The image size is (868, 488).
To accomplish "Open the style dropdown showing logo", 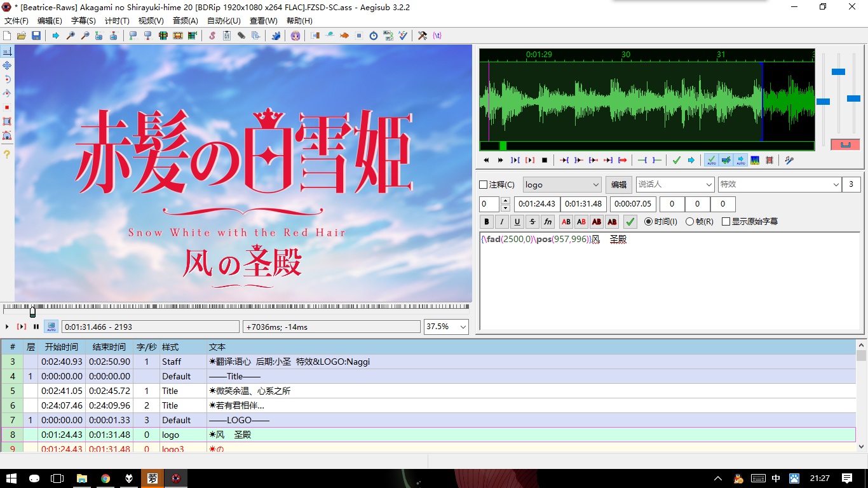I will pyautogui.click(x=562, y=184).
